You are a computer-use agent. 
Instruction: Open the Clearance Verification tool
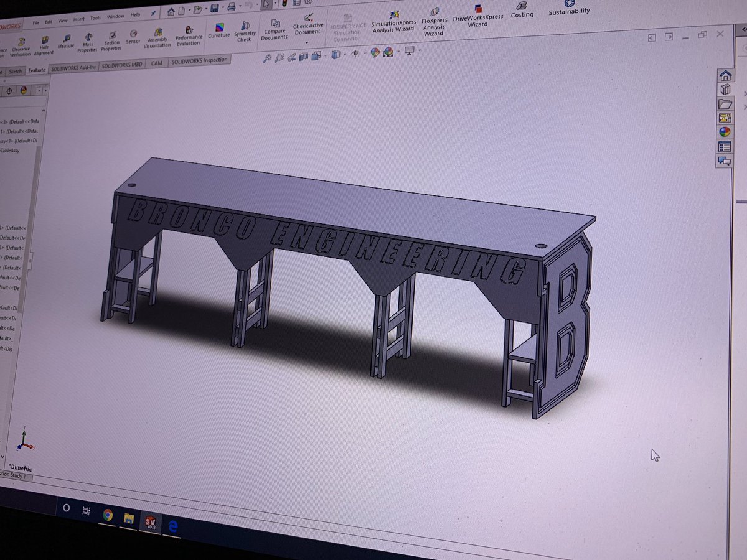coord(20,47)
